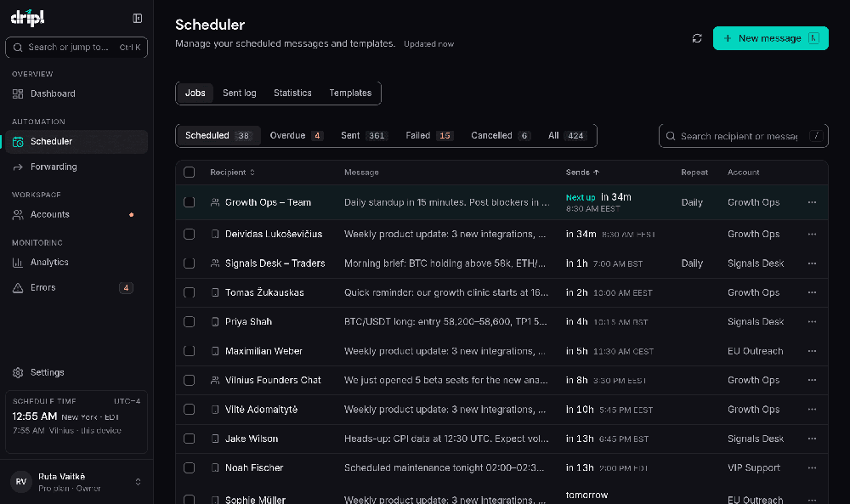Click the RV user avatar

21,482
